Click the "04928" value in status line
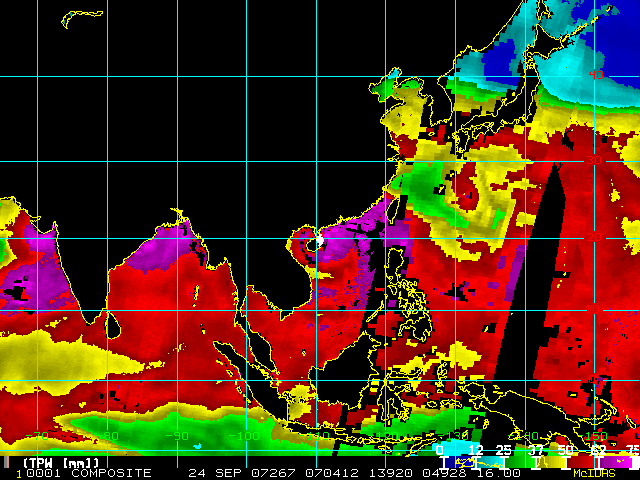Image resolution: width=640 pixels, height=480 pixels. tap(444, 473)
